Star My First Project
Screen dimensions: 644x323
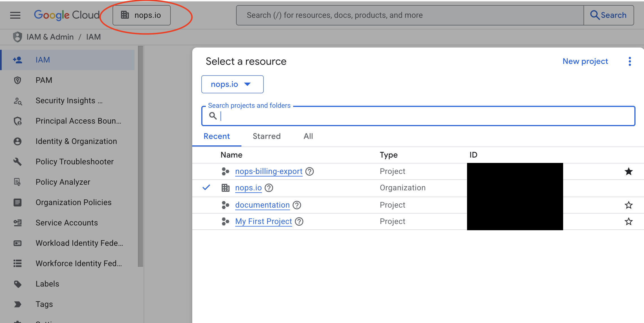[629, 221]
